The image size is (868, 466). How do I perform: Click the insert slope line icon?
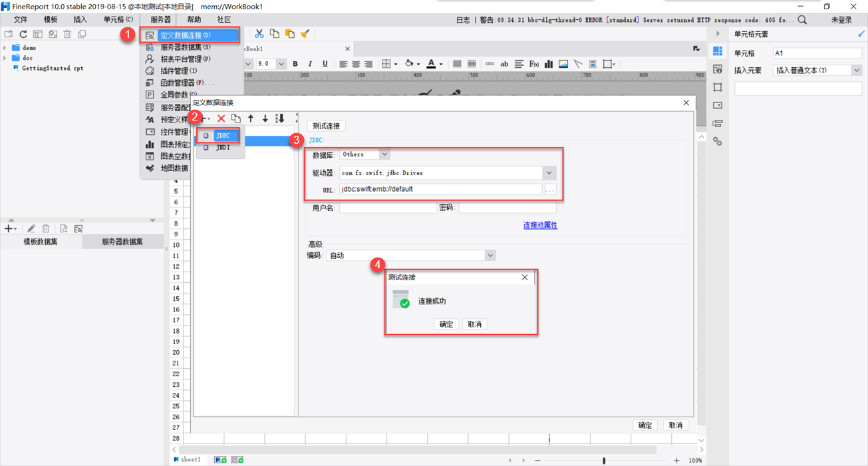click(578, 64)
